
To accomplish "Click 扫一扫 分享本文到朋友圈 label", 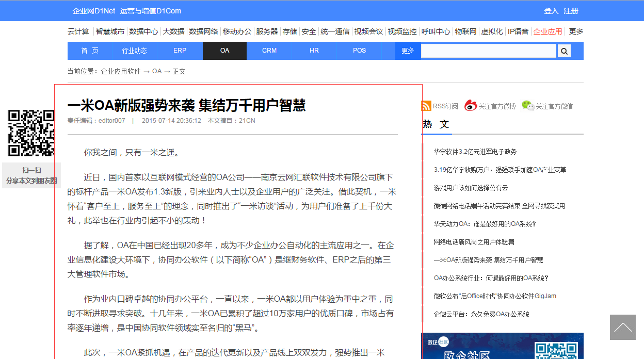I will pyautogui.click(x=31, y=175).
